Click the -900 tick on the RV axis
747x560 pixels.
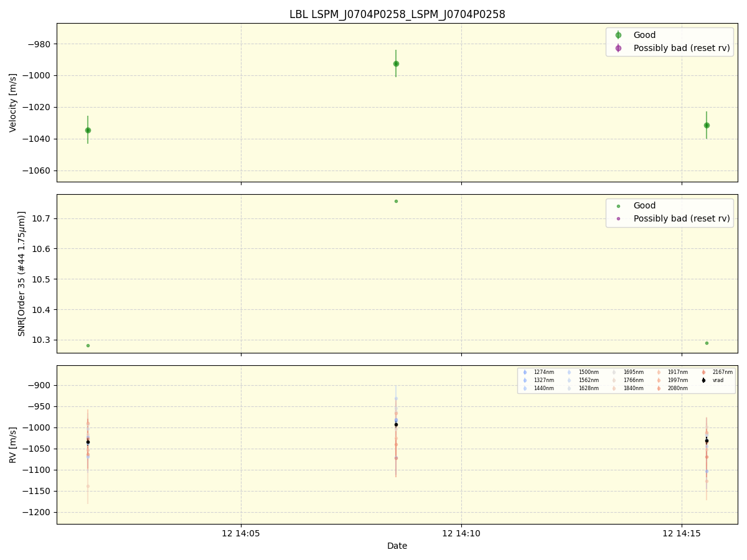[x=37, y=385]
